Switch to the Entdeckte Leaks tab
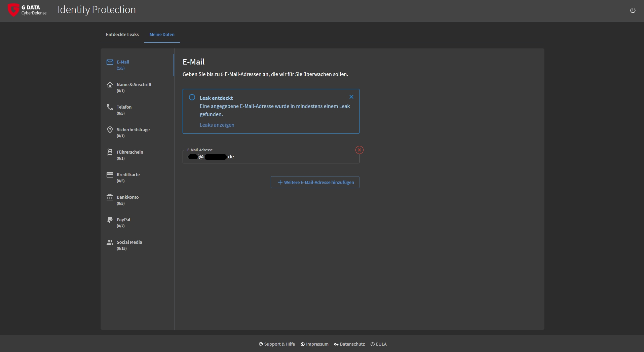Image resolution: width=644 pixels, height=352 pixels. click(x=122, y=35)
